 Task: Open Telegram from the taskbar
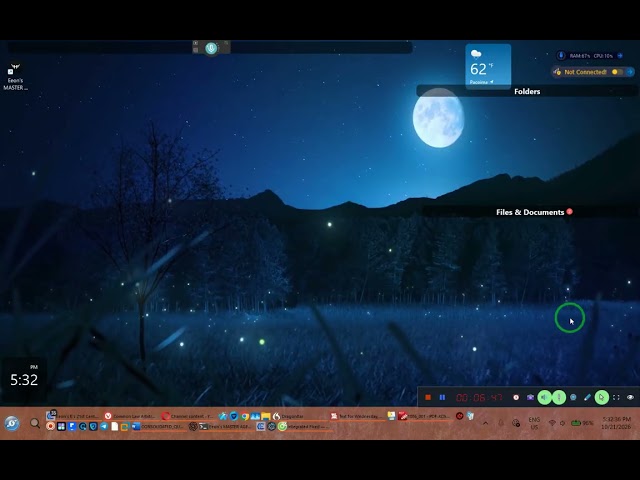[x=104, y=427]
